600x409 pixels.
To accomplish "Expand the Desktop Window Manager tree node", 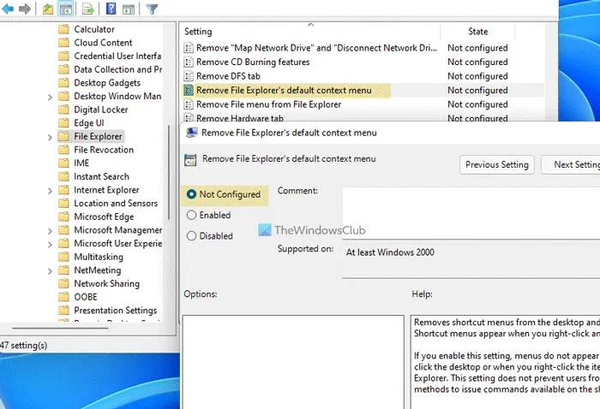I will [50, 97].
